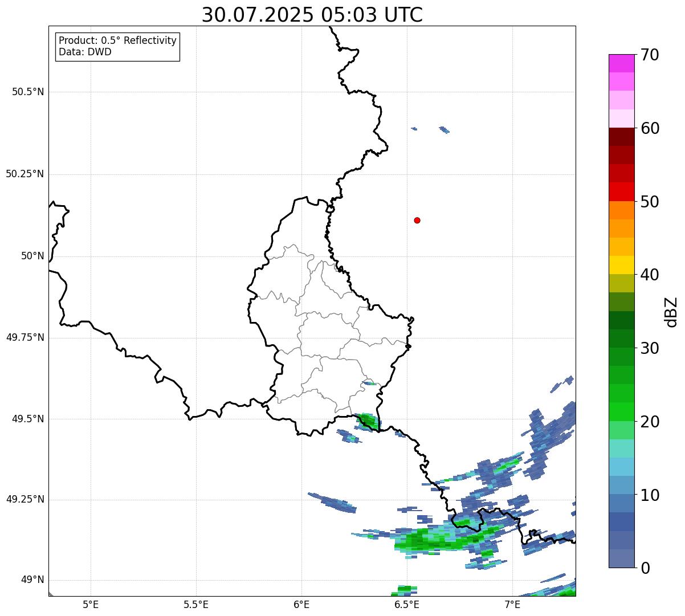685x616 pixels.
Task: Click the colorbar tick label 30
Action: (650, 348)
